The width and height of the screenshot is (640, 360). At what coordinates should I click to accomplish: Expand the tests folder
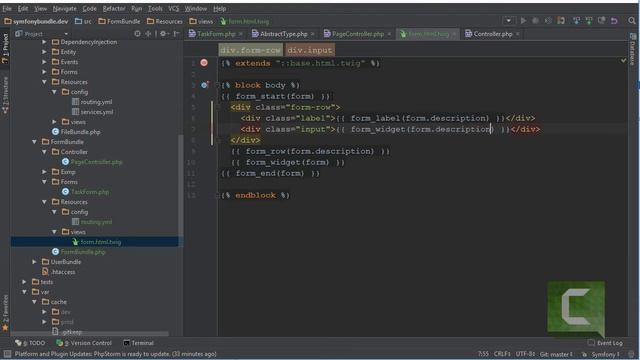[24, 282]
